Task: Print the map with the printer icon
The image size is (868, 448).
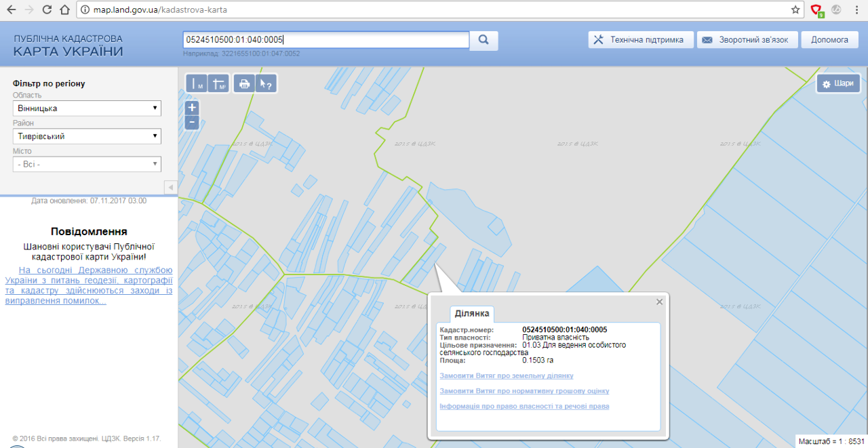Action: 244,83
